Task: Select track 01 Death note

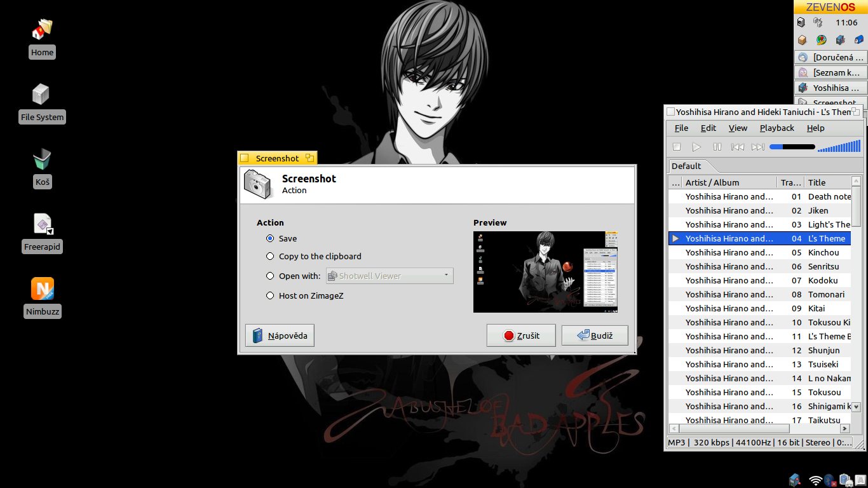Action: click(x=759, y=196)
